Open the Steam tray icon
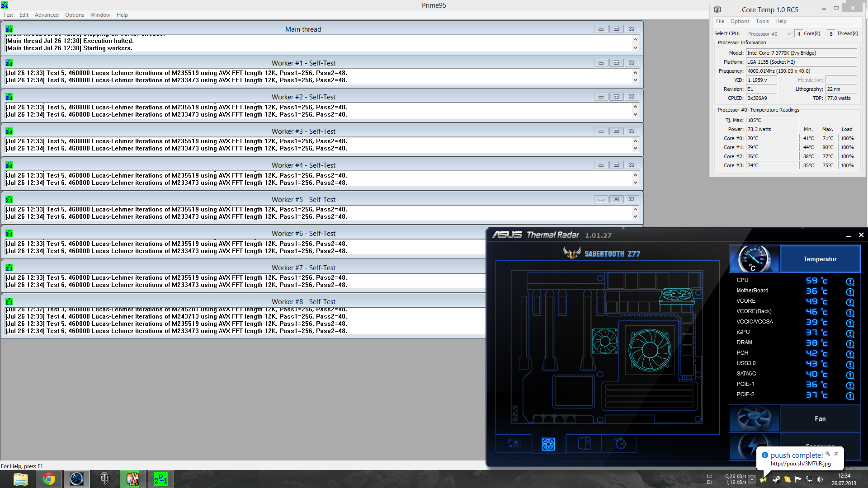This screenshot has height=488, width=868. point(776,479)
